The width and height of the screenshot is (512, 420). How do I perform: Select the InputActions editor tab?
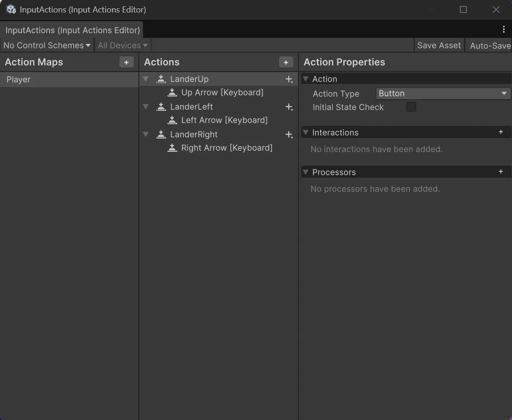coord(72,30)
